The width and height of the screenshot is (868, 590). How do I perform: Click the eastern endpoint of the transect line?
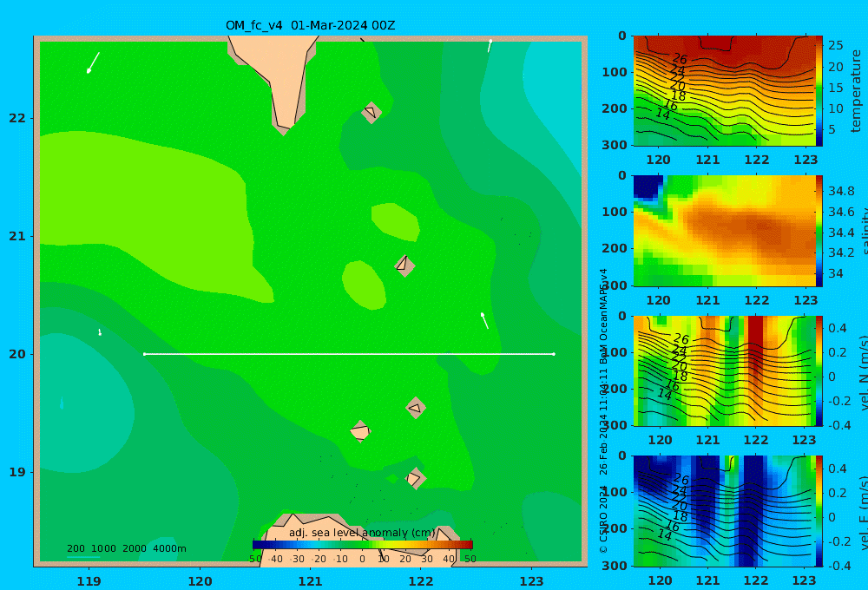(x=554, y=354)
